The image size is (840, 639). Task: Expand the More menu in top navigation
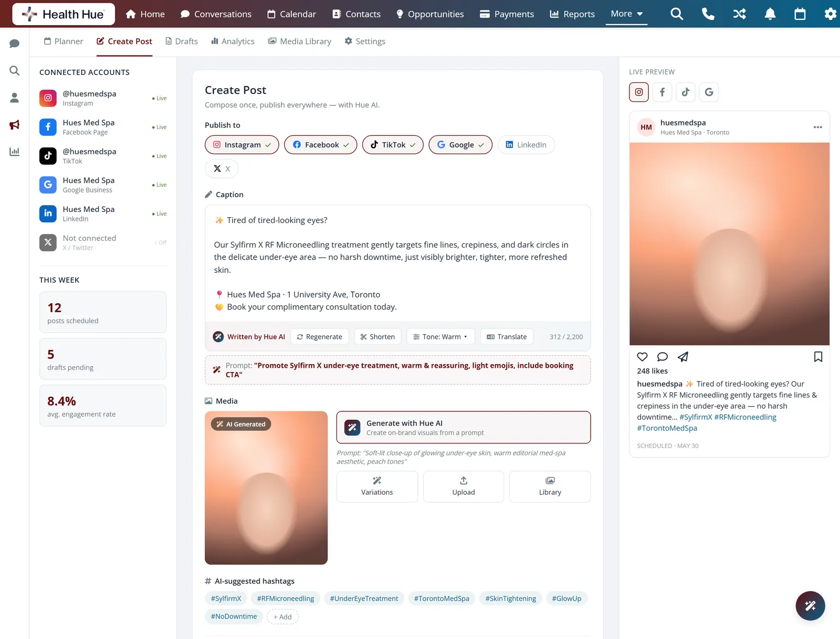click(x=626, y=14)
